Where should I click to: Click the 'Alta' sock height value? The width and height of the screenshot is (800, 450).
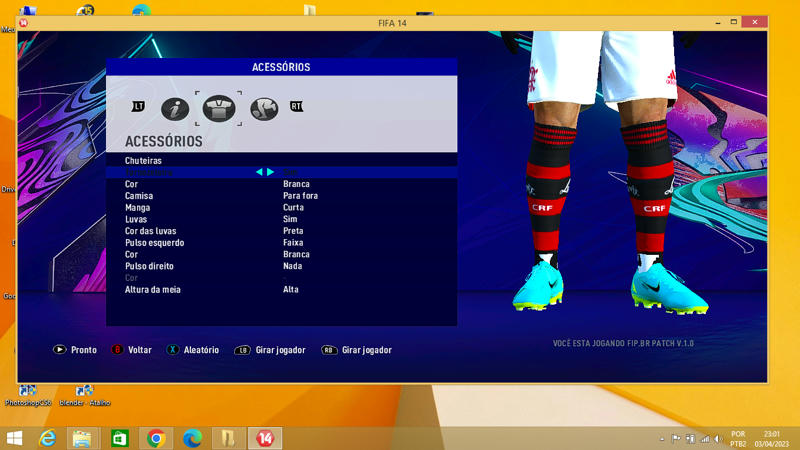(x=291, y=290)
